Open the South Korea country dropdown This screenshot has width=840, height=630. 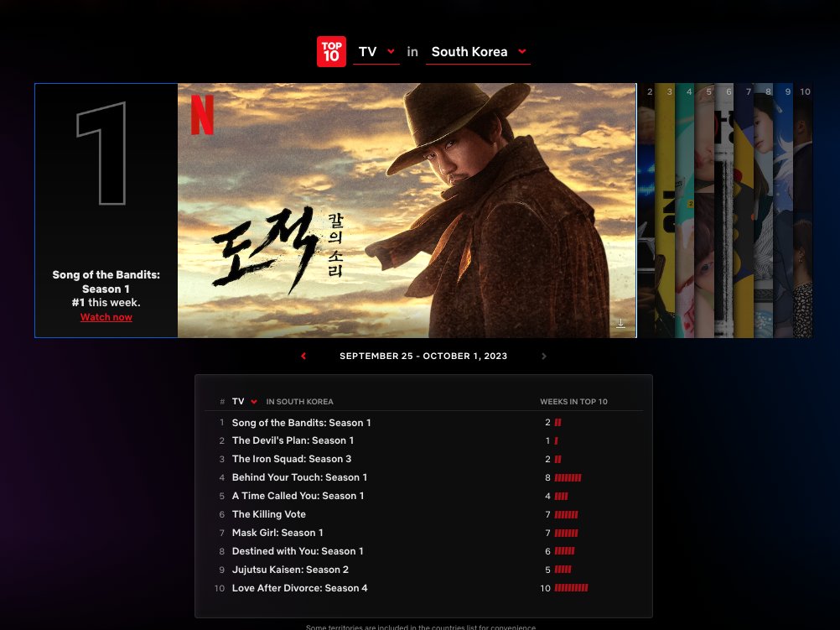(478, 52)
